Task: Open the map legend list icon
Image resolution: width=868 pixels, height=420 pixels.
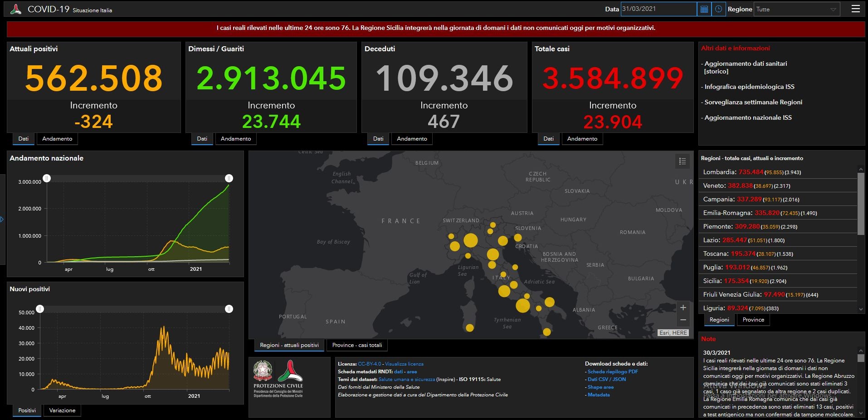Action: click(x=683, y=161)
